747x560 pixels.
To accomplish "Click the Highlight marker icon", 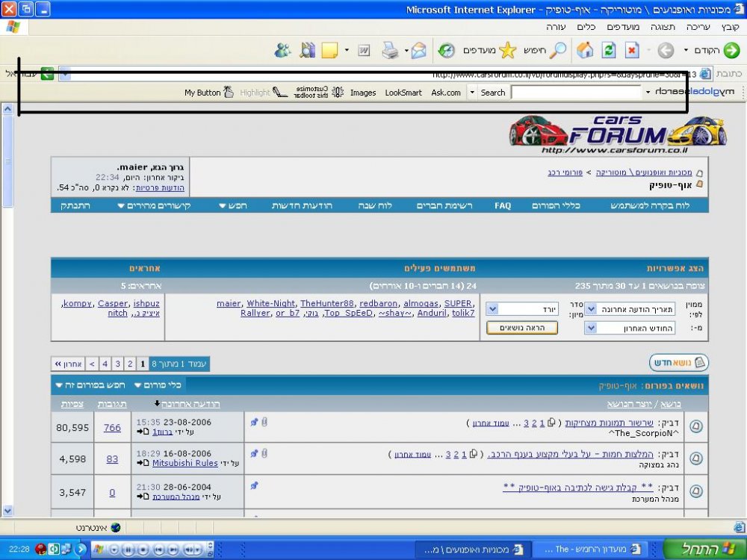I will [280, 92].
